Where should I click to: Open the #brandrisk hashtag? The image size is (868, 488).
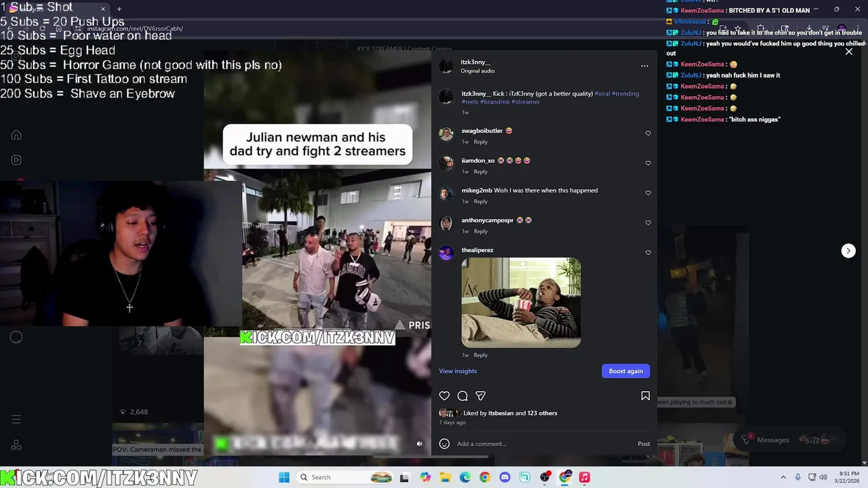495,102
